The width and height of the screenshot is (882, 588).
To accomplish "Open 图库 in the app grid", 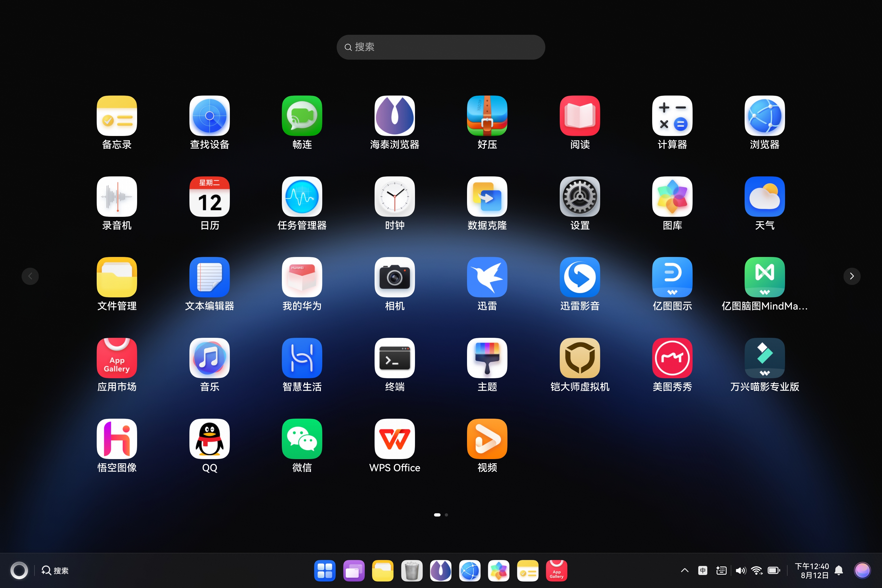I will coord(672,196).
